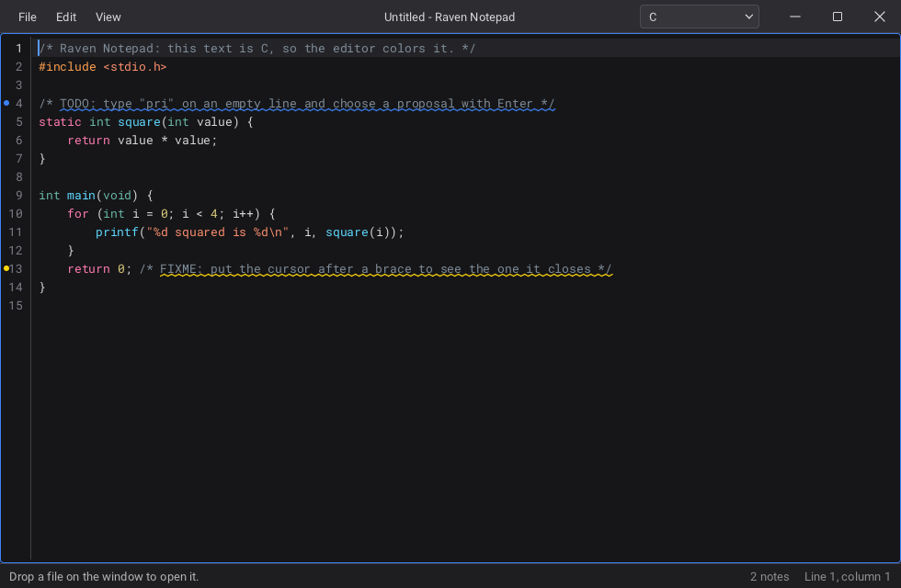Image resolution: width=901 pixels, height=588 pixels.
Task: Click the closing brace on line 12
Action: (x=71, y=250)
